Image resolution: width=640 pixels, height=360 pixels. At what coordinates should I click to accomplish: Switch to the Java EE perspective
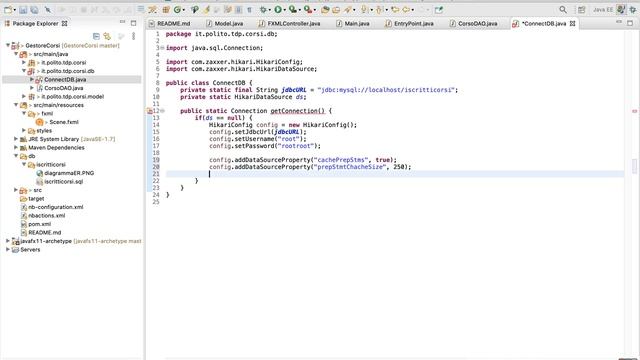pyautogui.click(x=602, y=10)
